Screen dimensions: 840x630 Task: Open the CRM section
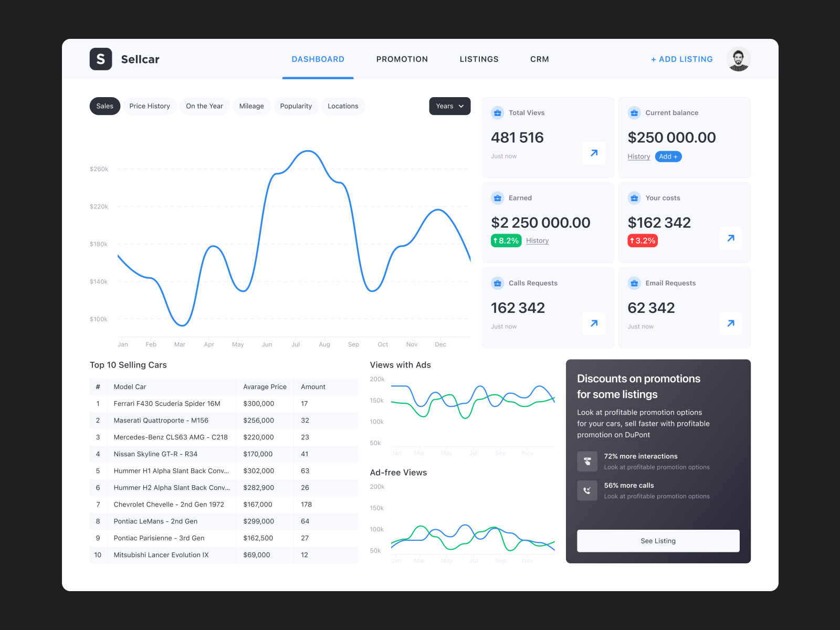(x=539, y=59)
